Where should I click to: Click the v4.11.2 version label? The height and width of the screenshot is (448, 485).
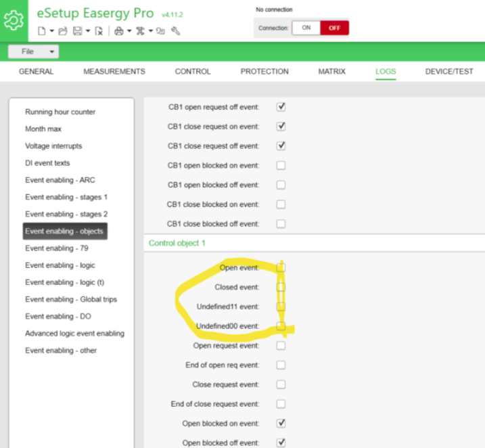click(172, 15)
